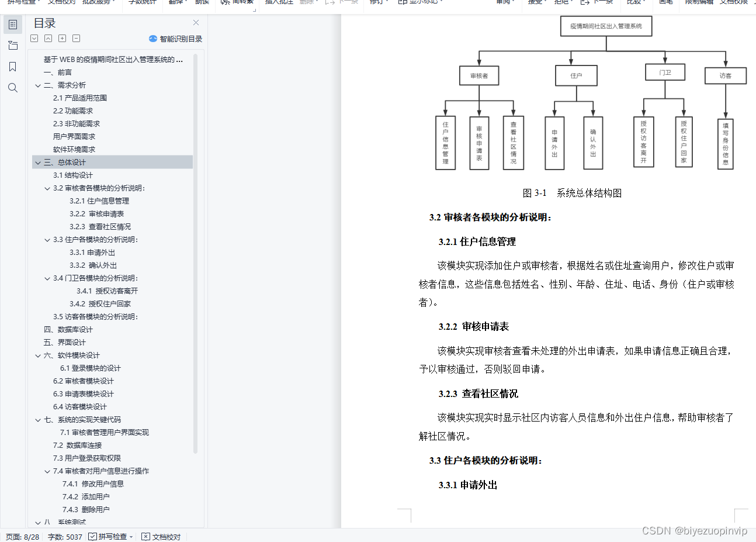This screenshot has width=756, height=542.
Task: Click the 门卫 box in the structure diagram
Action: point(665,73)
